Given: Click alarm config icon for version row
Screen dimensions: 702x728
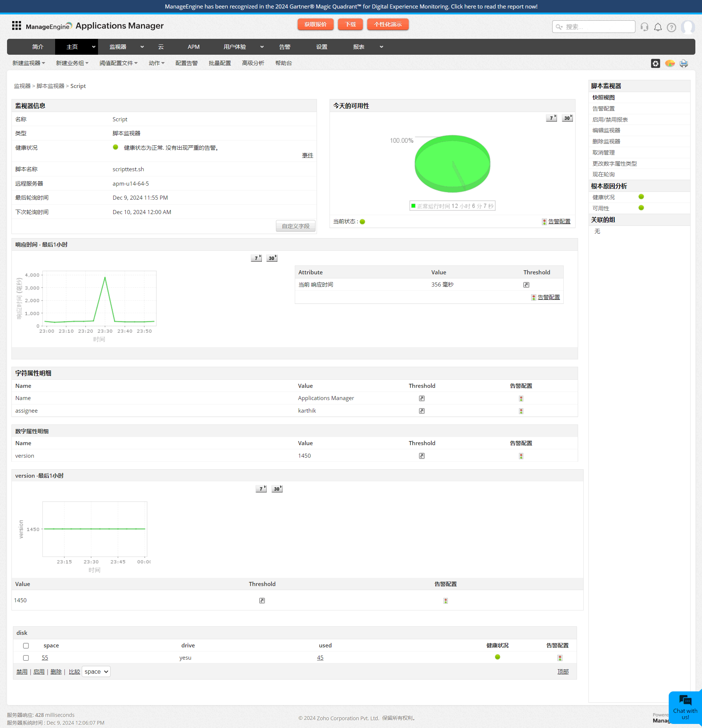Looking at the screenshot, I should [521, 456].
